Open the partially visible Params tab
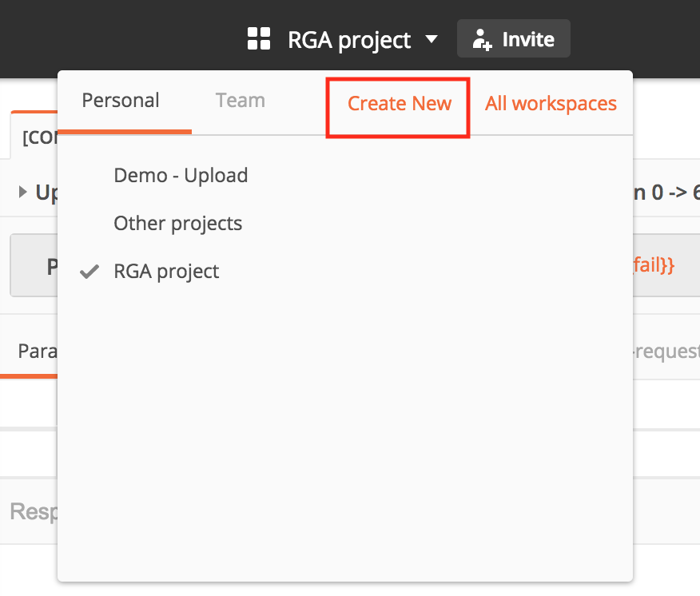 coord(34,351)
